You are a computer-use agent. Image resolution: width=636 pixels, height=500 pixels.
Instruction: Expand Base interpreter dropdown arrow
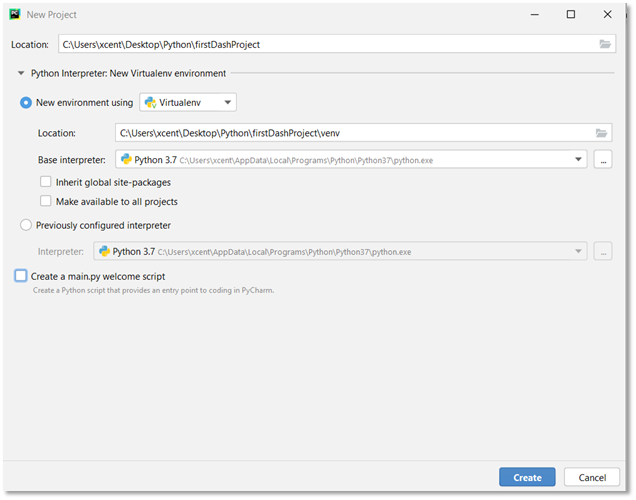click(x=579, y=159)
